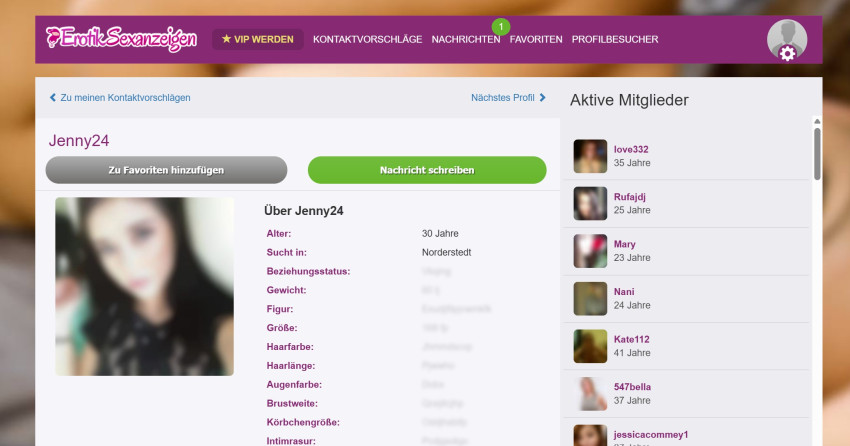The height and width of the screenshot is (446, 850).
Task: Select Rufajdj's avatar in active members
Action: point(590,203)
